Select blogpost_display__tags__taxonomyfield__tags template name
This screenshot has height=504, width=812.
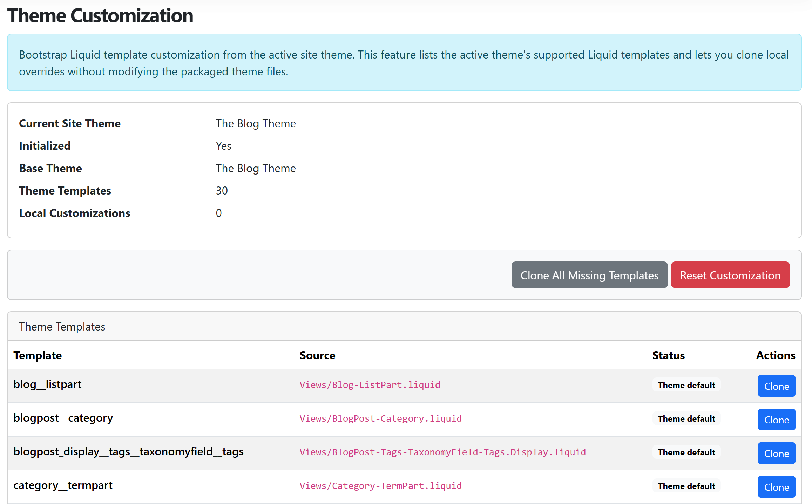(128, 452)
